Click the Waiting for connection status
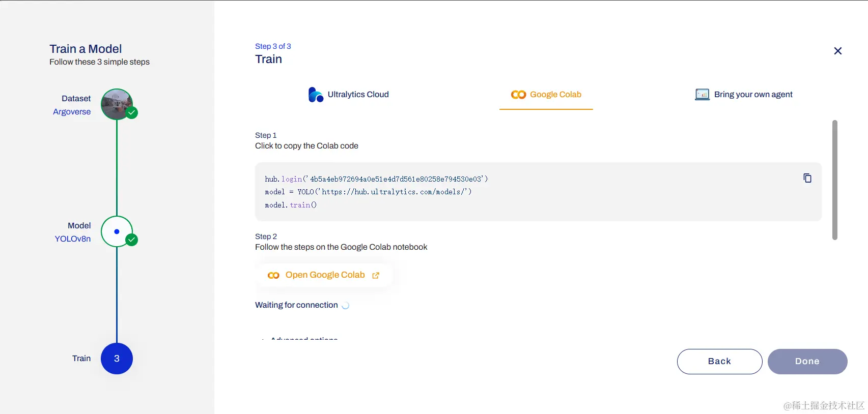The image size is (868, 414). click(296, 305)
